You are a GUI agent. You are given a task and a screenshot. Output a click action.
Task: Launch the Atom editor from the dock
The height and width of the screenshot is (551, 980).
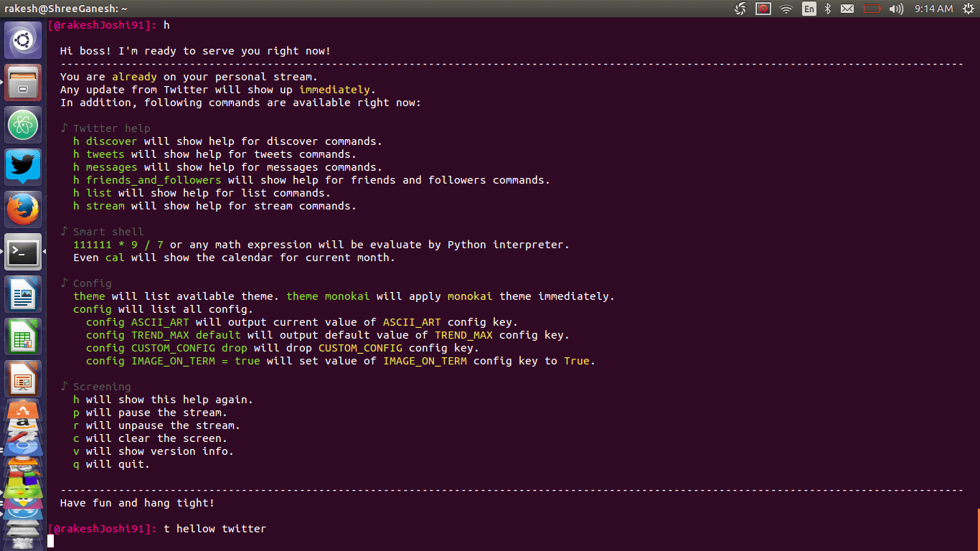point(24,125)
